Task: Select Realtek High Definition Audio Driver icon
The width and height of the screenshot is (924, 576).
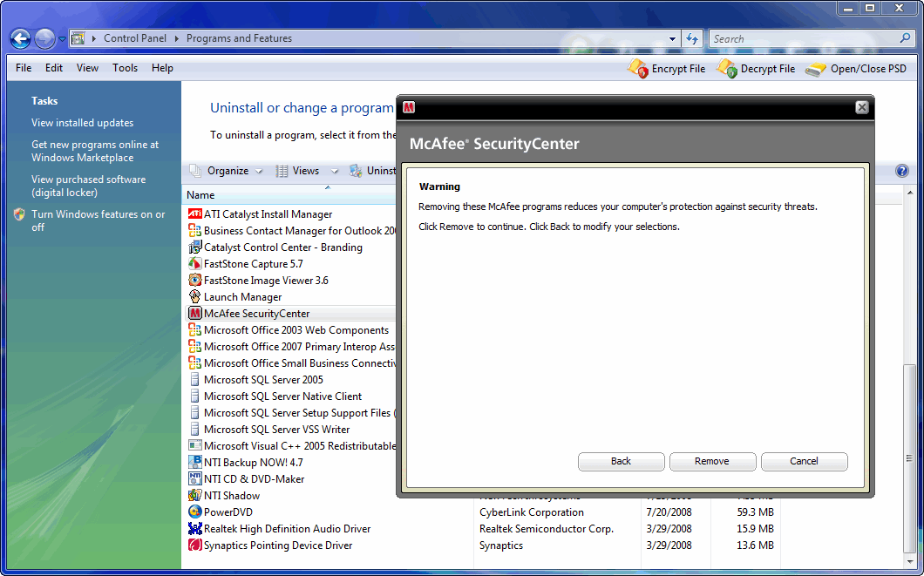Action: (195, 528)
